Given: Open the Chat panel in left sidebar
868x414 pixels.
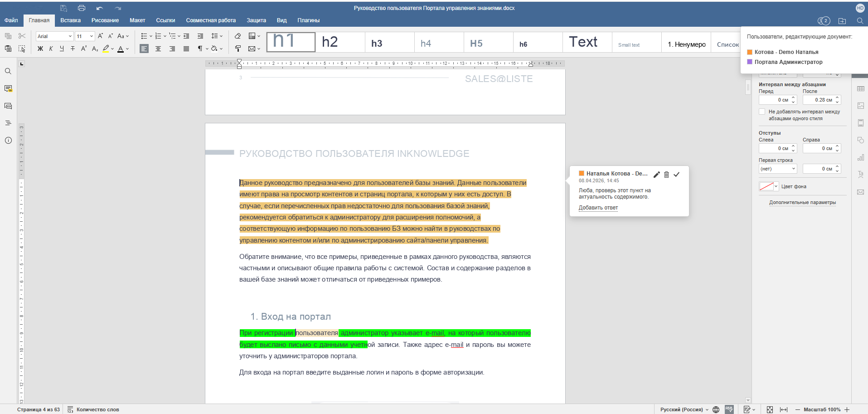Looking at the screenshot, I should click(8, 106).
